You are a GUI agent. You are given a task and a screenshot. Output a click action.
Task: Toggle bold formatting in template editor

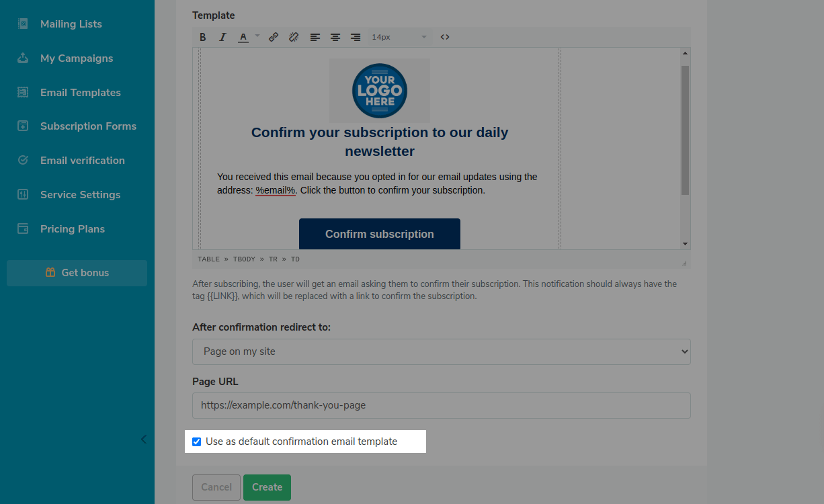(203, 37)
